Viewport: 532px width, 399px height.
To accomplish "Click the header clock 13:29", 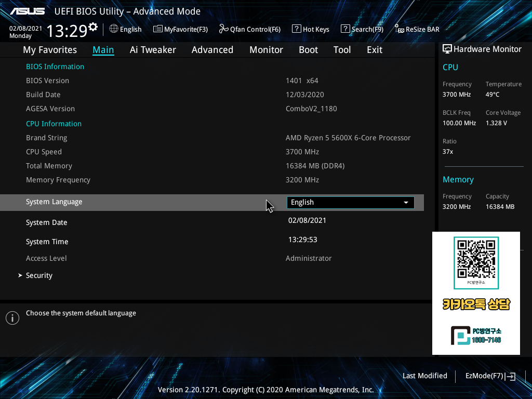I will tap(67, 31).
